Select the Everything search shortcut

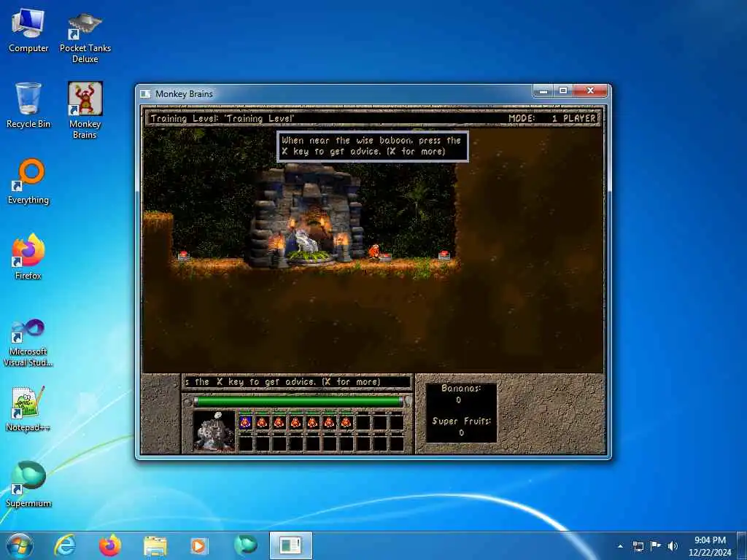click(28, 182)
